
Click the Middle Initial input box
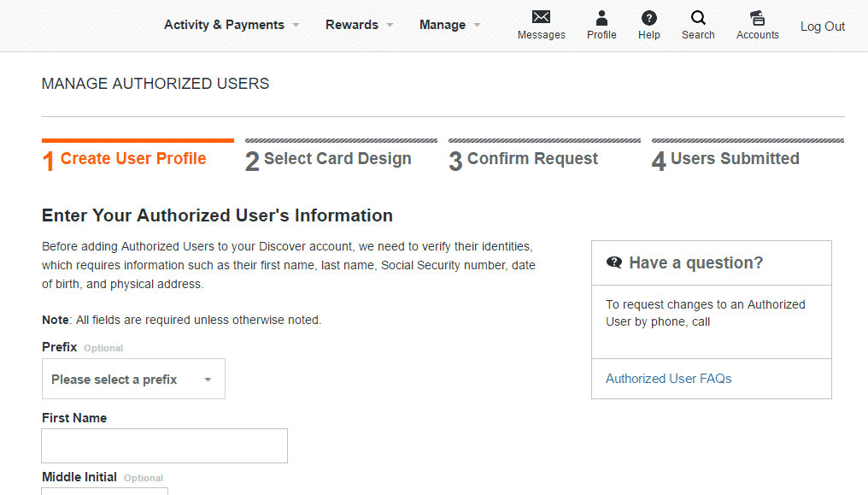pyautogui.click(x=104, y=492)
